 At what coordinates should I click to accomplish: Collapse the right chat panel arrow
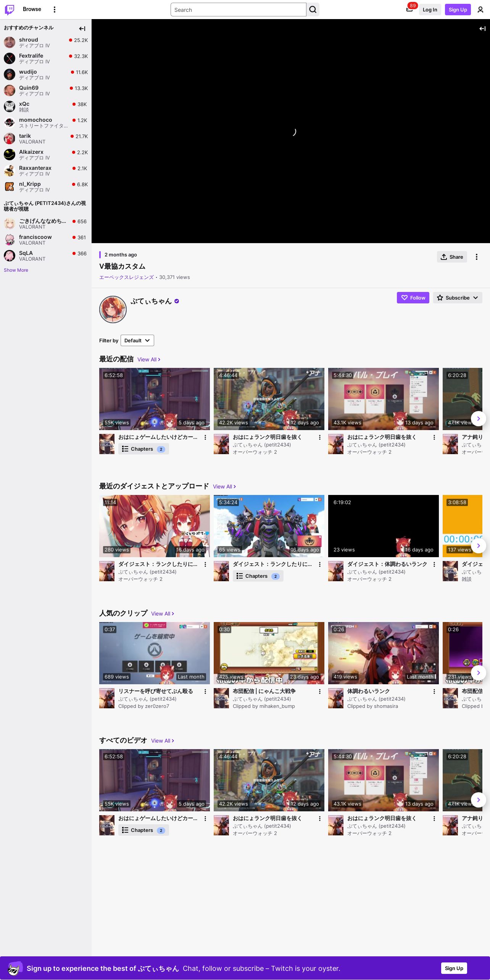click(x=482, y=29)
